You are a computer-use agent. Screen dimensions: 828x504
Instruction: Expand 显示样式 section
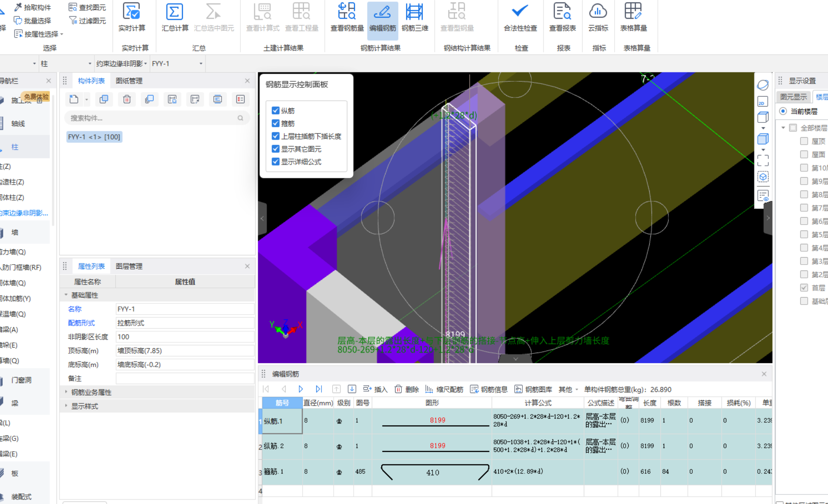pos(66,406)
